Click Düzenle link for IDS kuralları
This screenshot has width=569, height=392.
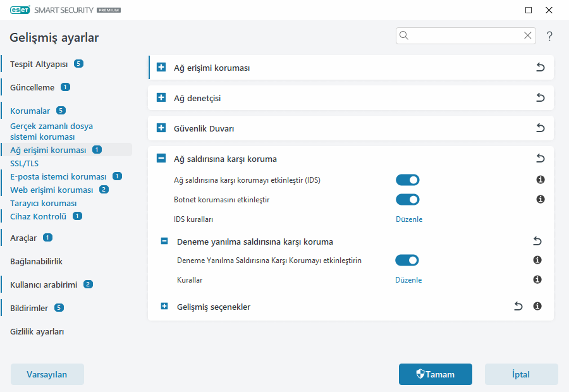tap(408, 219)
